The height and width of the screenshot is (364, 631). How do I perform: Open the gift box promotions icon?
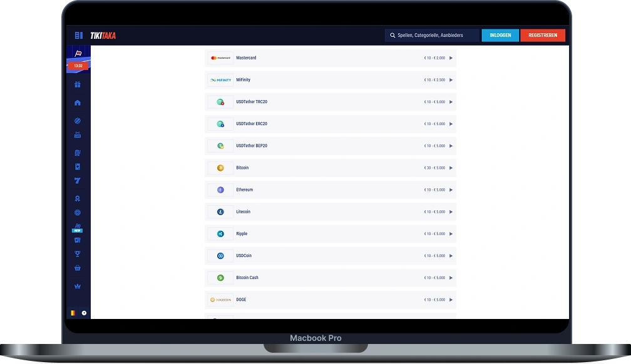click(x=78, y=84)
